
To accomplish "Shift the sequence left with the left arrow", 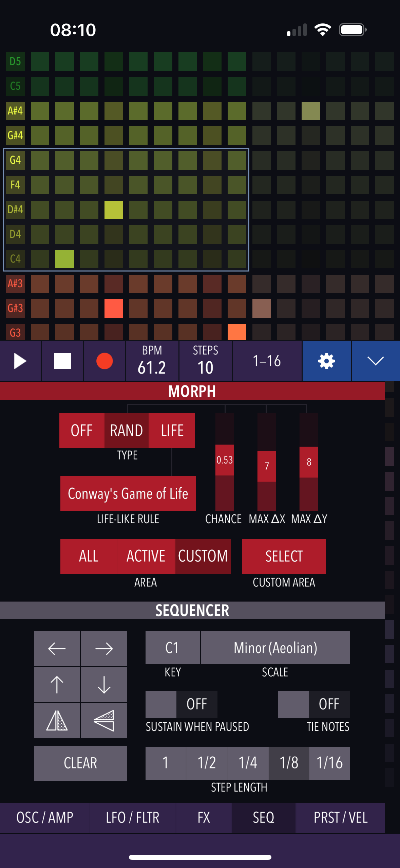I will 57,649.
